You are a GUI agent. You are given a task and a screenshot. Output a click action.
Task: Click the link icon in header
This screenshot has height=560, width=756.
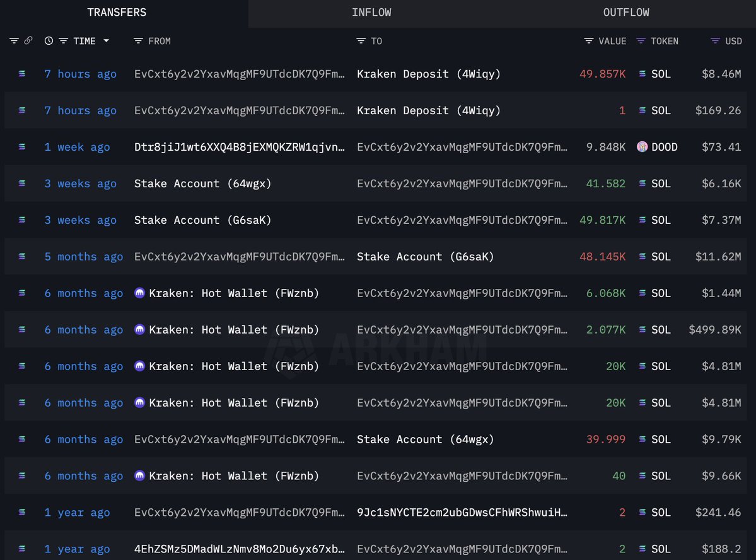[x=28, y=40]
